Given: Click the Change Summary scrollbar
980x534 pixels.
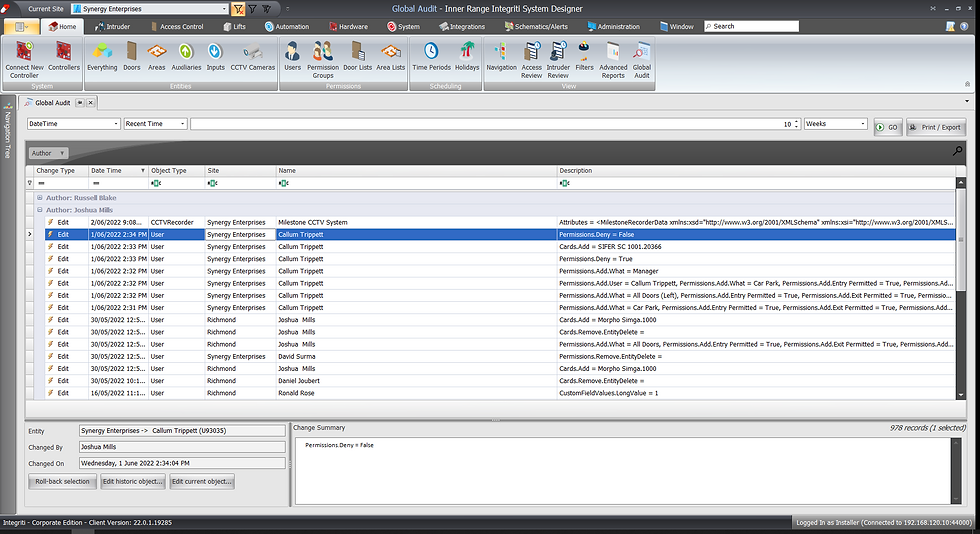Looking at the screenshot, I should click(955, 471).
